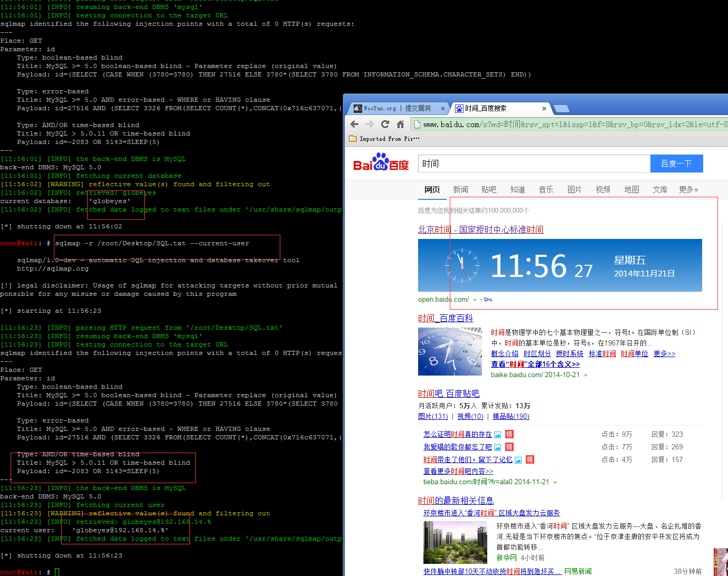Click image icon beside 怎么证明时间真的存在
Viewport: 728px width, 576px height.
click(x=497, y=435)
